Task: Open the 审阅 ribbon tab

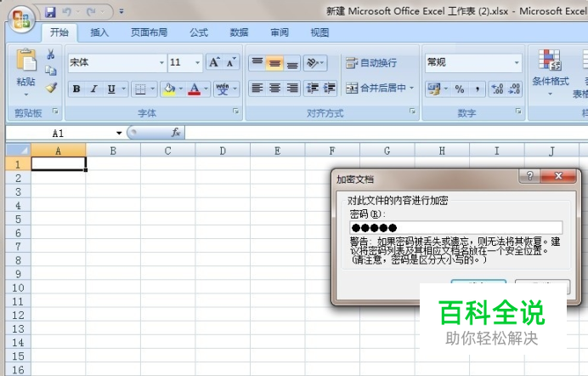Action: coord(280,32)
